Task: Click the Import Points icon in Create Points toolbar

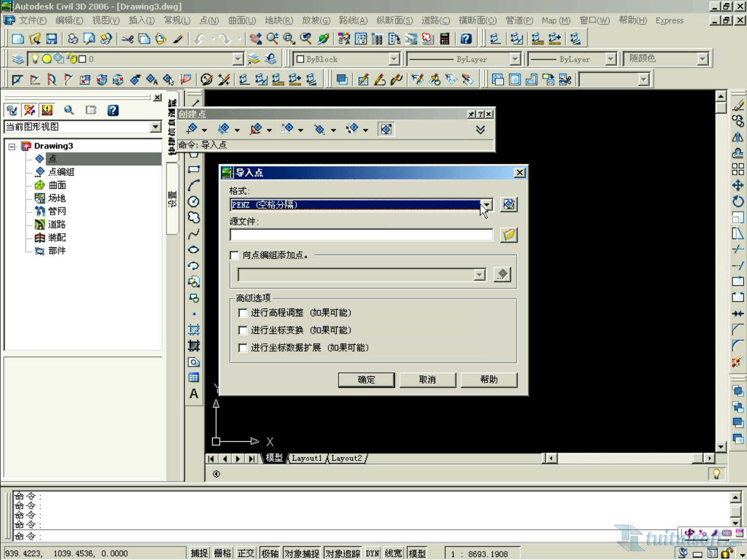Action: [386, 129]
